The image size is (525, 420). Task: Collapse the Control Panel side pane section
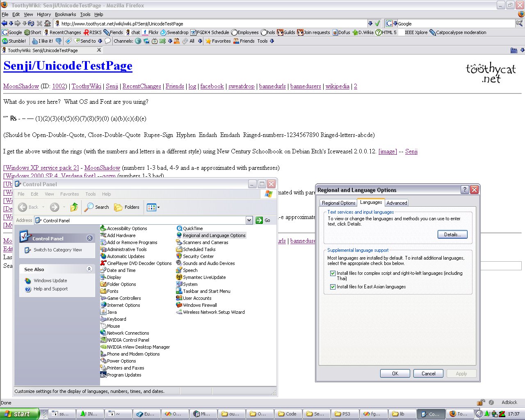pyautogui.click(x=89, y=238)
